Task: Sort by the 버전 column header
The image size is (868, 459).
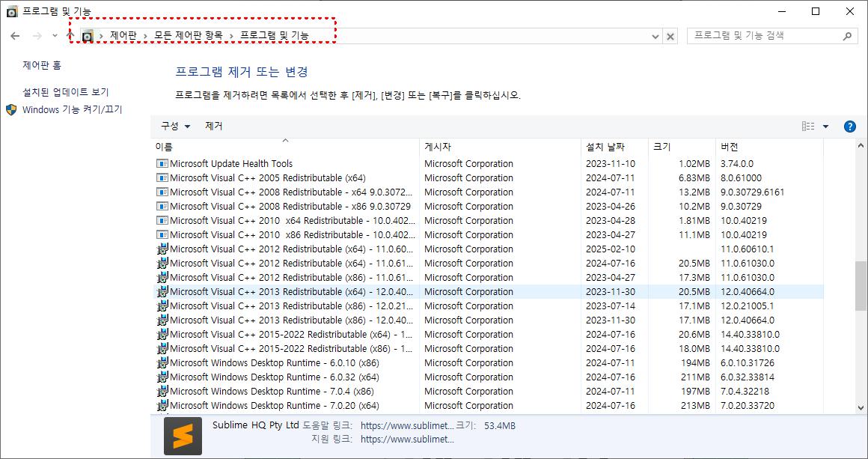Action: coord(769,147)
